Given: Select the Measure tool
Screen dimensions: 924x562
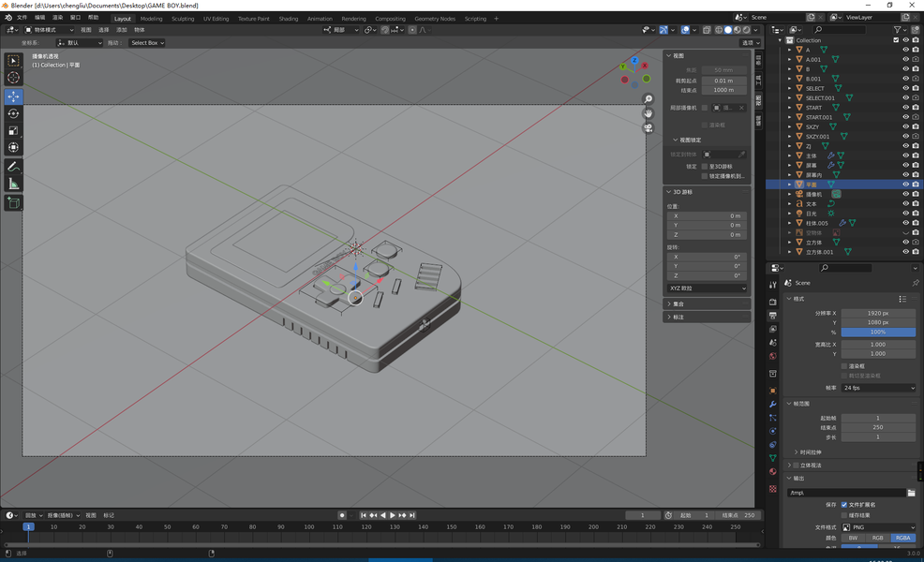Looking at the screenshot, I should [13, 185].
